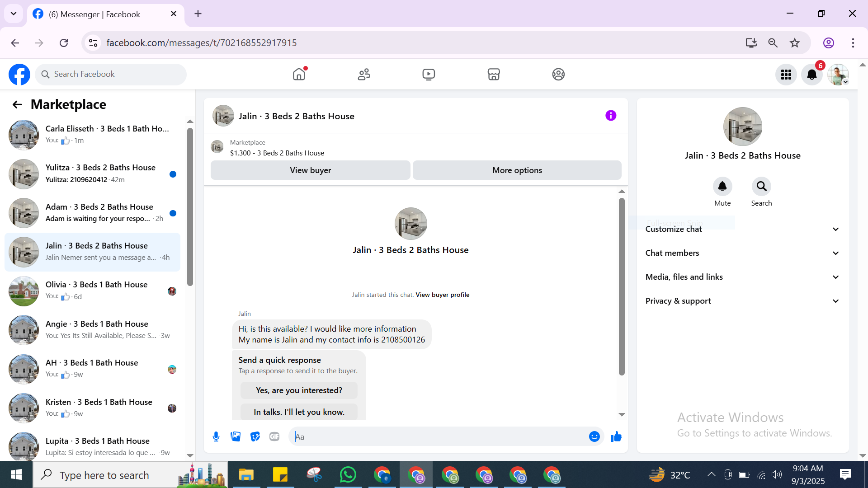The width and height of the screenshot is (868, 488).
Task: Bookmark this page with the star icon
Action: [795, 43]
